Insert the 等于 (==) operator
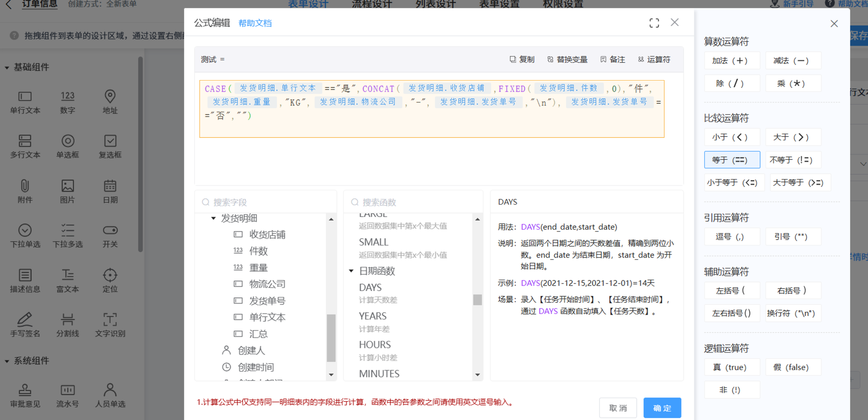Screen dimensions: 868x420 [732, 160]
